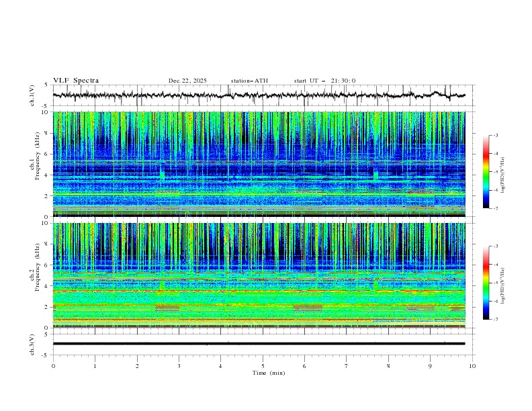Click the ch.1 voltage waveform trace
The height and width of the screenshot is (411, 532).
click(259, 95)
